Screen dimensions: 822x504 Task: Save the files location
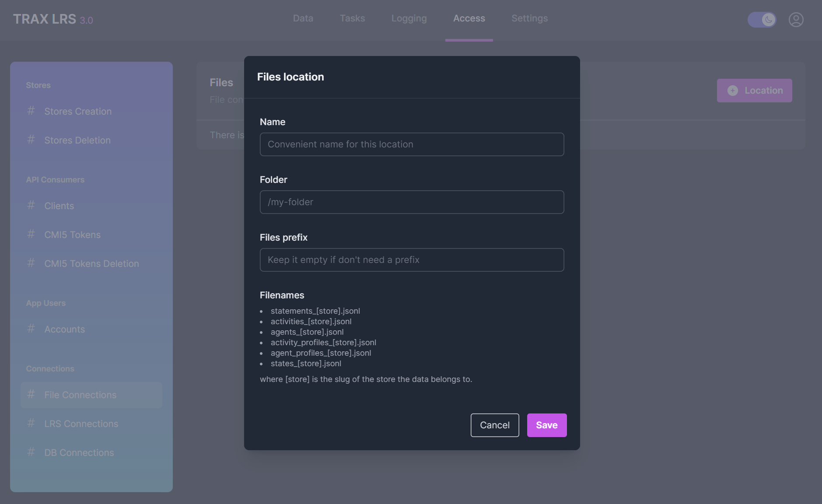coord(546,425)
